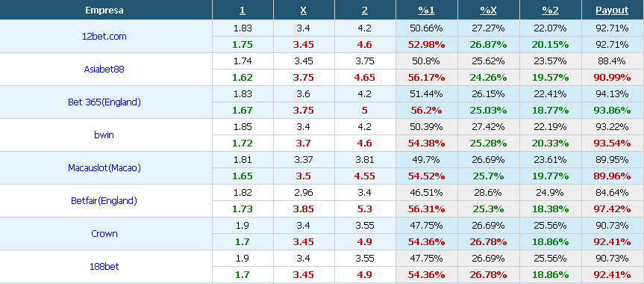Screen dimensions: 644x284
Task: Open the bwin bookmaker link
Action: [104, 135]
